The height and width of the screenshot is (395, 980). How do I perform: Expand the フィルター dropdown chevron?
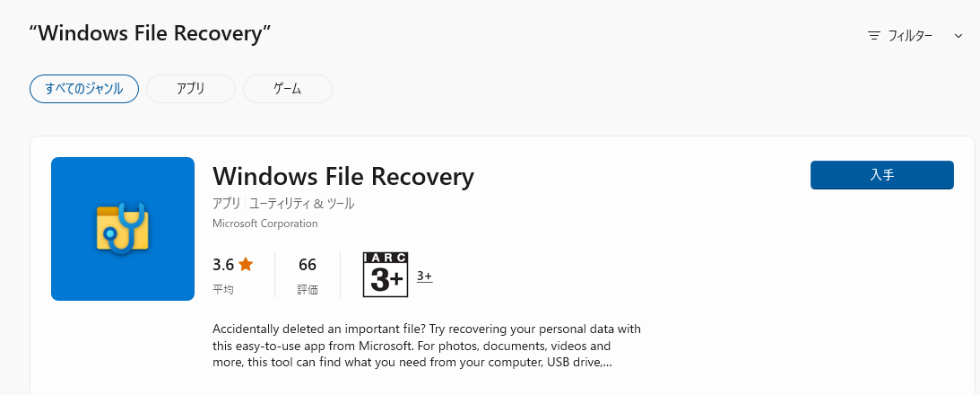point(958,36)
